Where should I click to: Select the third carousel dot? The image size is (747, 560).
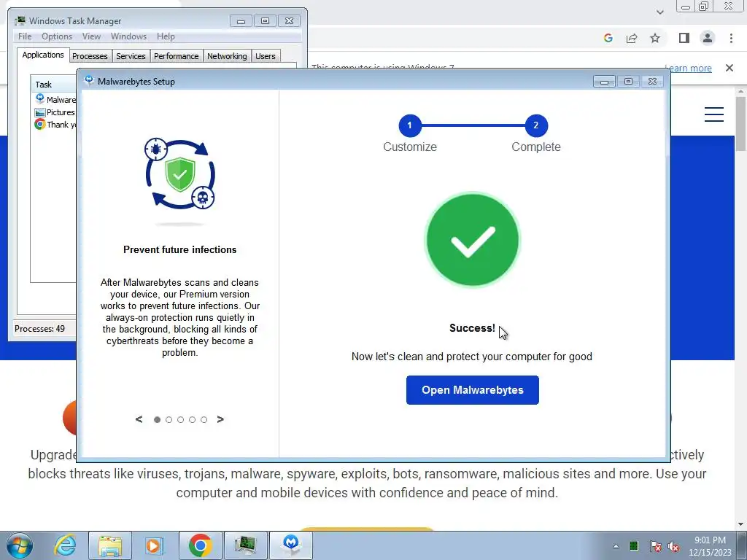pyautogui.click(x=181, y=419)
